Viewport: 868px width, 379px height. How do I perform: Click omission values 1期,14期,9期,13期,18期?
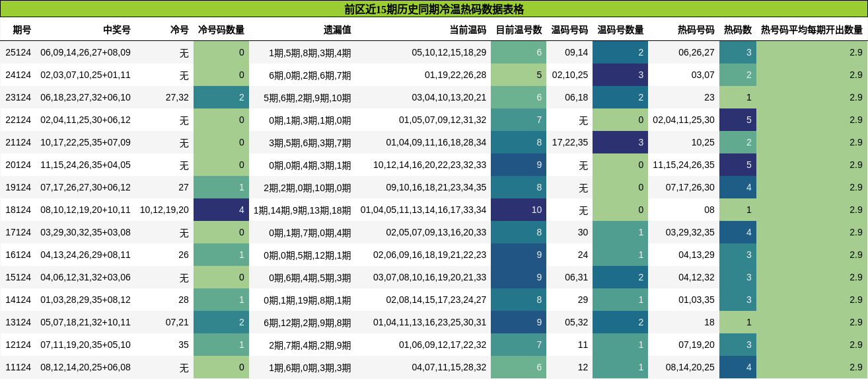pos(303,210)
